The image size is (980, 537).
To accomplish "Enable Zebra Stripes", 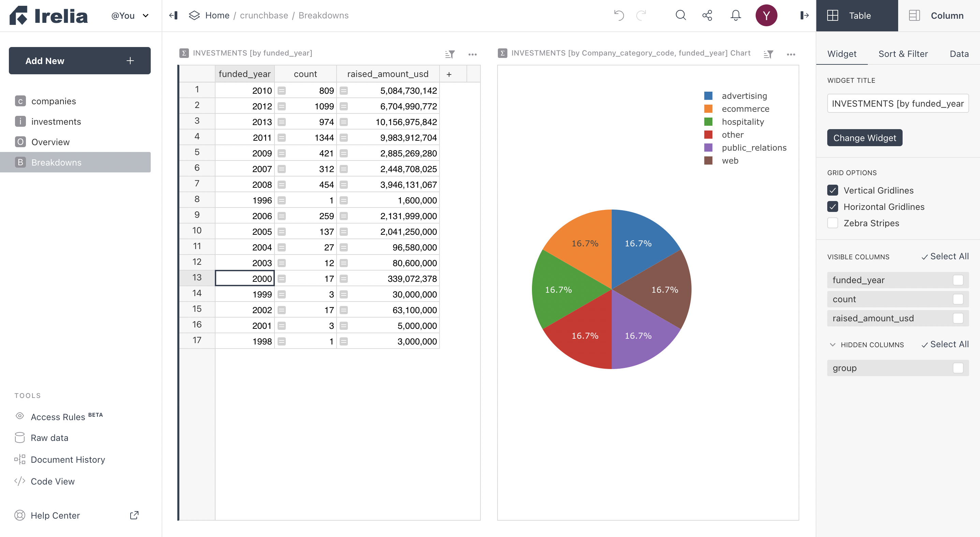I will [833, 223].
